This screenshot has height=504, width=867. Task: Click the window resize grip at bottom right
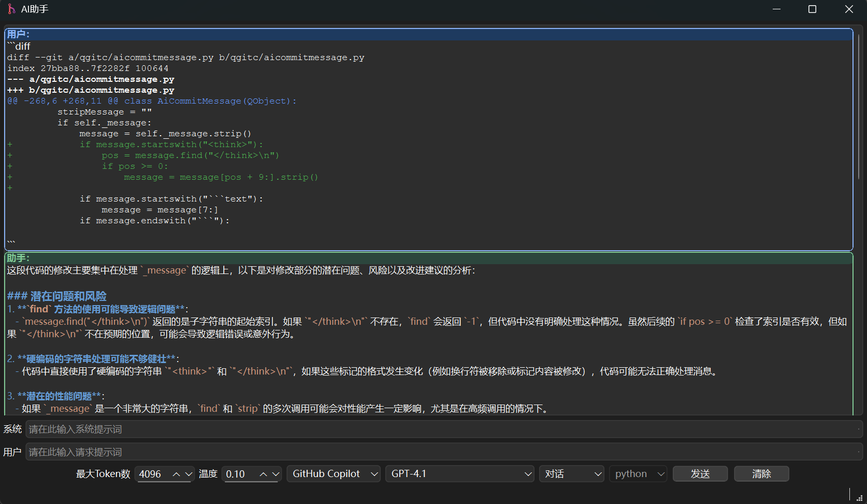tap(860, 498)
